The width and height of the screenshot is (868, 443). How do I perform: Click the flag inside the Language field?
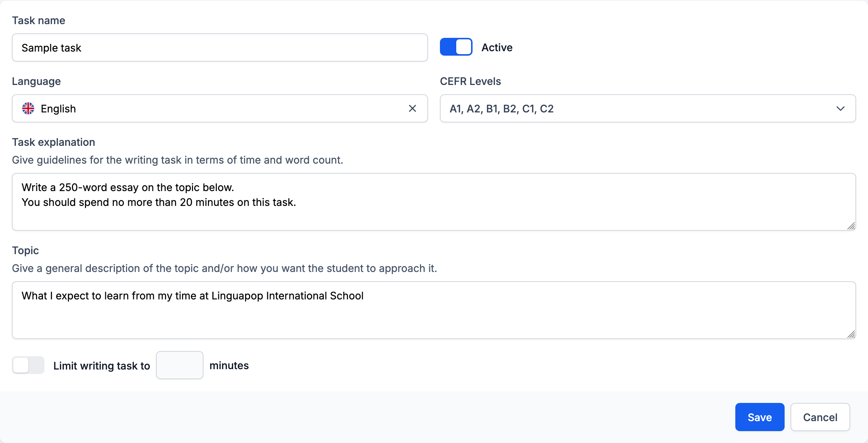pos(29,108)
